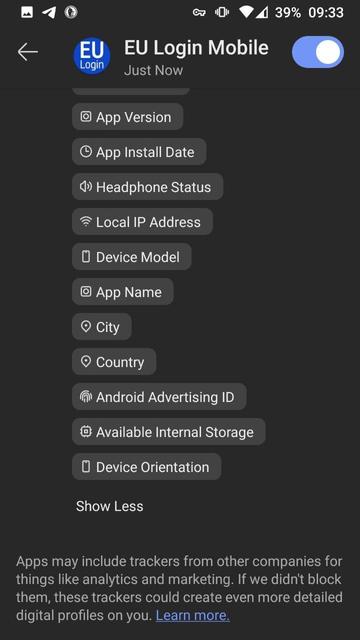Select the Device Orientation tag
Viewport: 360px width, 640px height.
tap(147, 467)
